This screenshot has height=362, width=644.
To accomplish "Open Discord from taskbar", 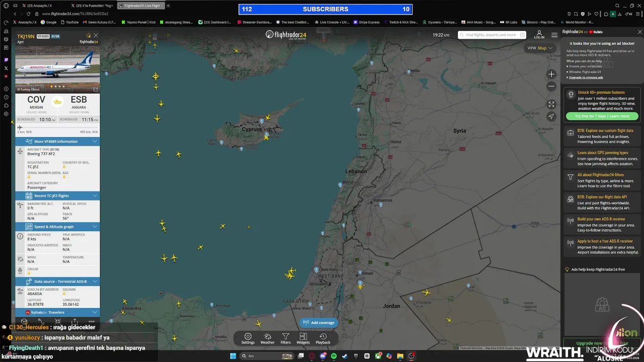I will coord(323,356).
